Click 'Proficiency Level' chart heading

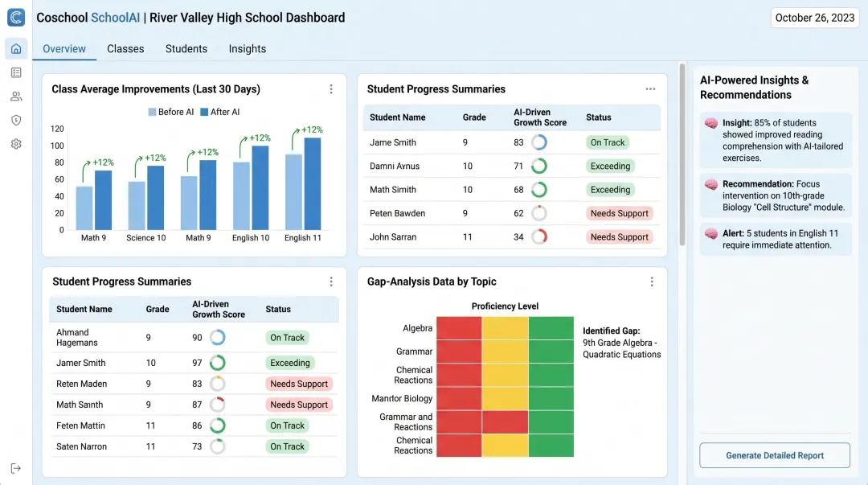coord(505,306)
